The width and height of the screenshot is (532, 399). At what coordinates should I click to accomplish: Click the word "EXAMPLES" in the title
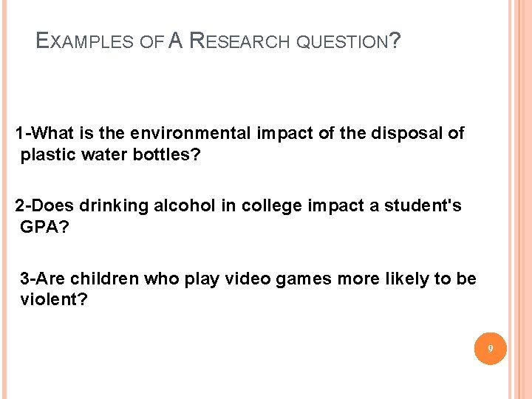[x=85, y=42]
